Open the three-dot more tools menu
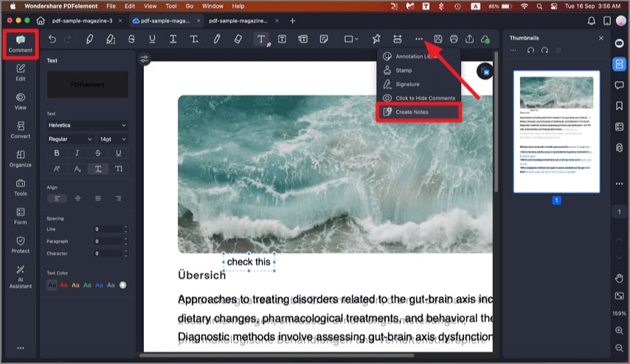Image resolution: width=630 pixels, height=364 pixels. point(419,39)
